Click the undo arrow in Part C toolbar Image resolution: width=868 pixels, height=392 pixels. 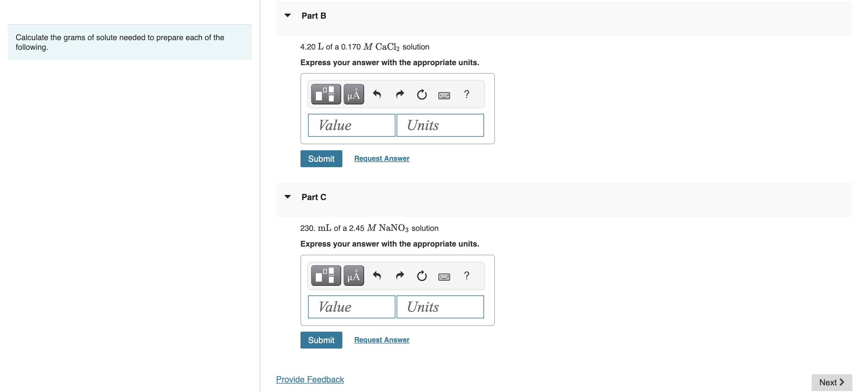click(377, 276)
